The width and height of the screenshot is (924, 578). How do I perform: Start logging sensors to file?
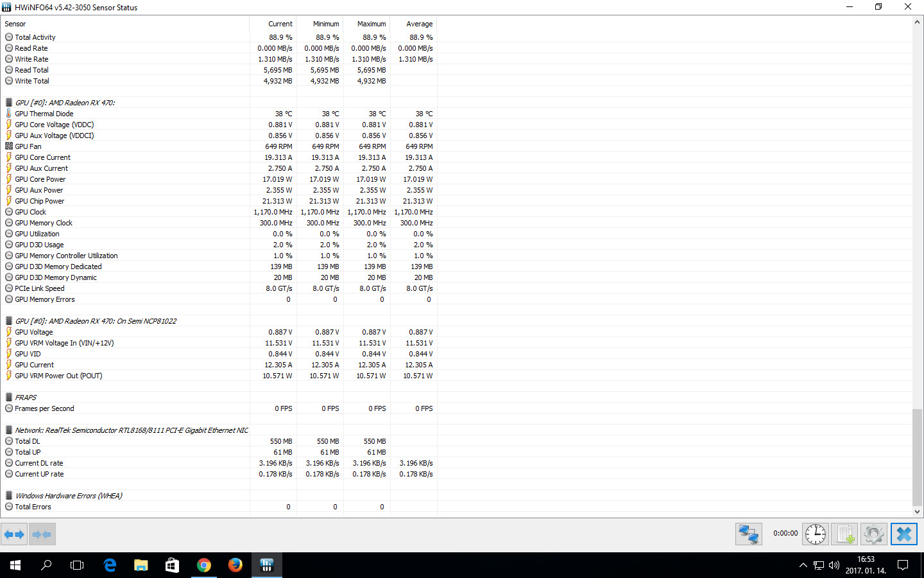pos(844,534)
